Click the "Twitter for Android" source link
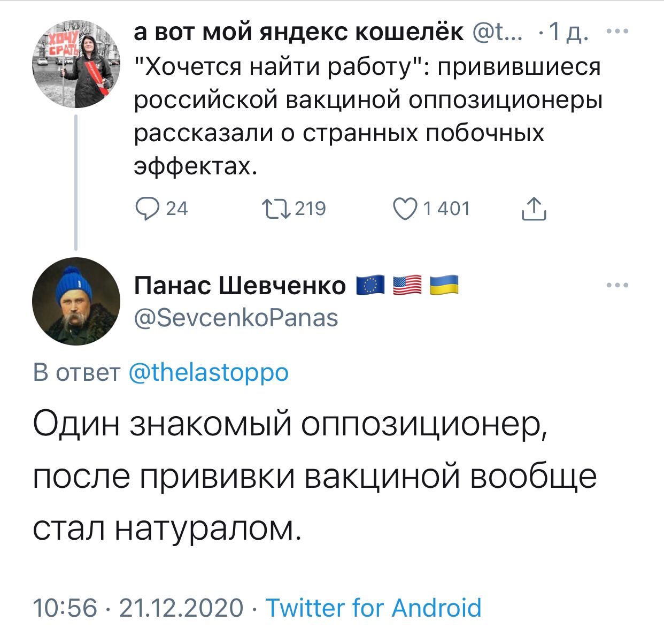The image size is (664, 644). tap(373, 608)
